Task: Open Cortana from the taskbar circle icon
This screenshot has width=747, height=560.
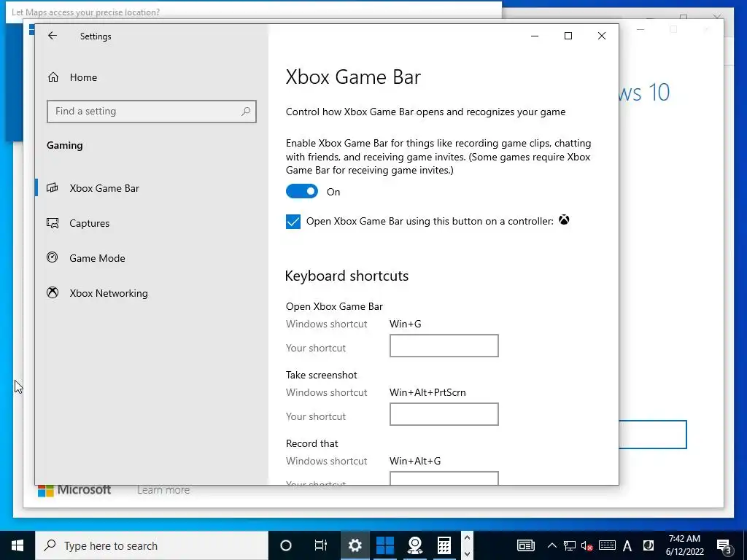Action: (286, 545)
